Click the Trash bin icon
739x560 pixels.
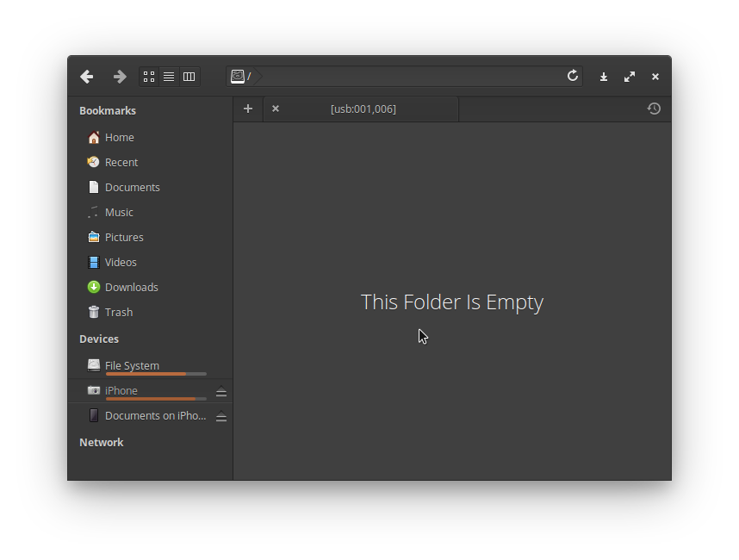pyautogui.click(x=94, y=312)
